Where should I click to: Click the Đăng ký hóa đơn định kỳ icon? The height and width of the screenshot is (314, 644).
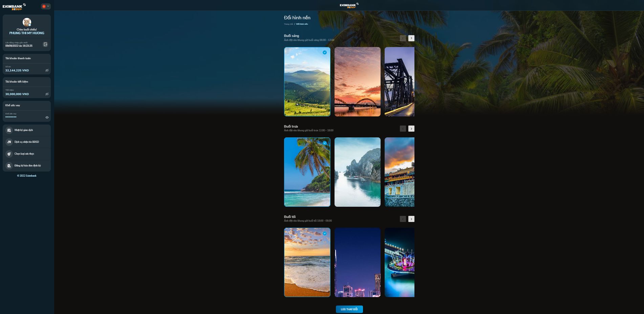tap(9, 166)
